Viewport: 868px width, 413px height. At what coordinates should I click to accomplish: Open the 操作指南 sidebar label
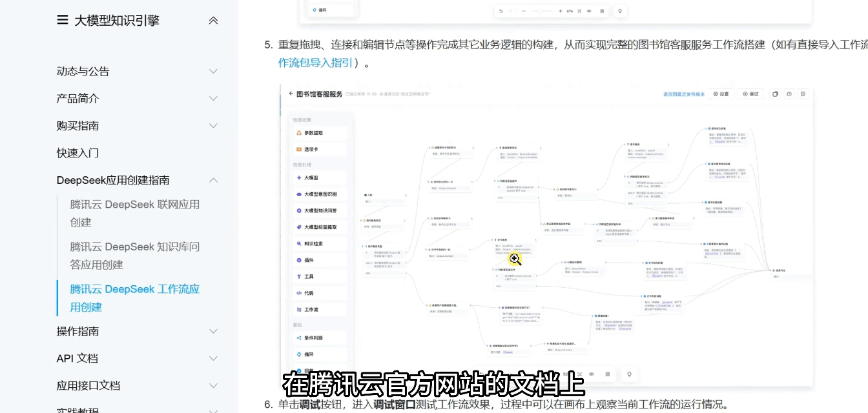[77, 331]
